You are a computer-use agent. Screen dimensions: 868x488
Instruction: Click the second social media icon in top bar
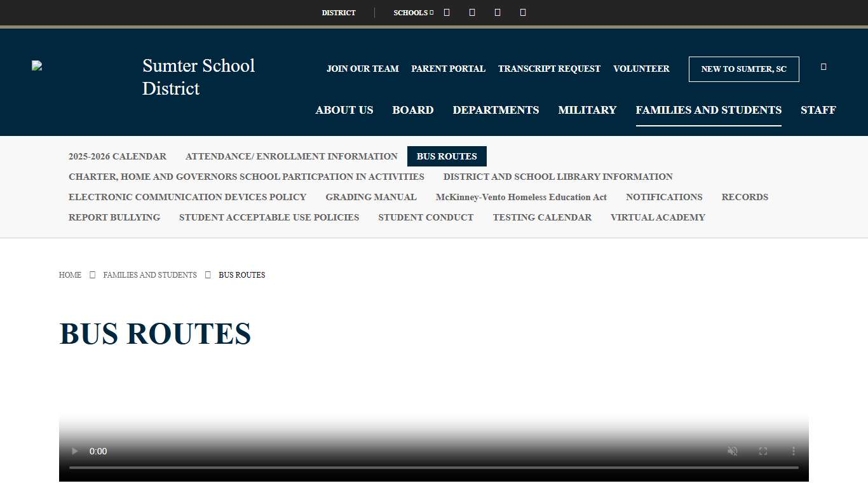[x=471, y=12]
